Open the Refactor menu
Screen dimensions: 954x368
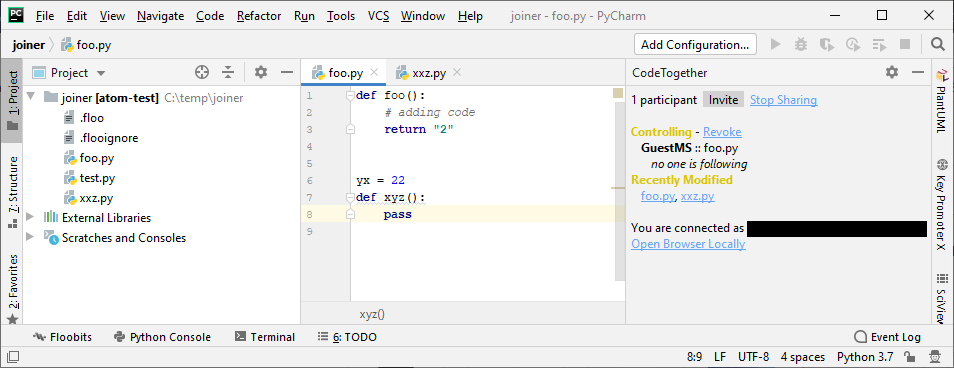(259, 16)
